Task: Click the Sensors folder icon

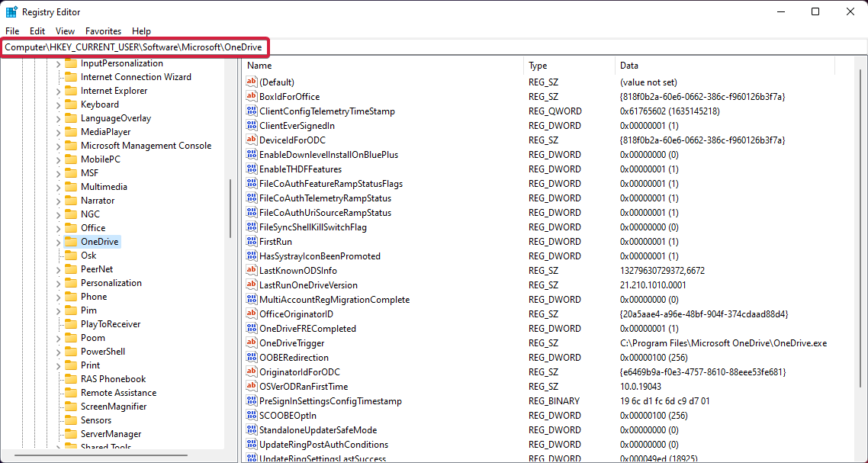Action: [x=71, y=420]
